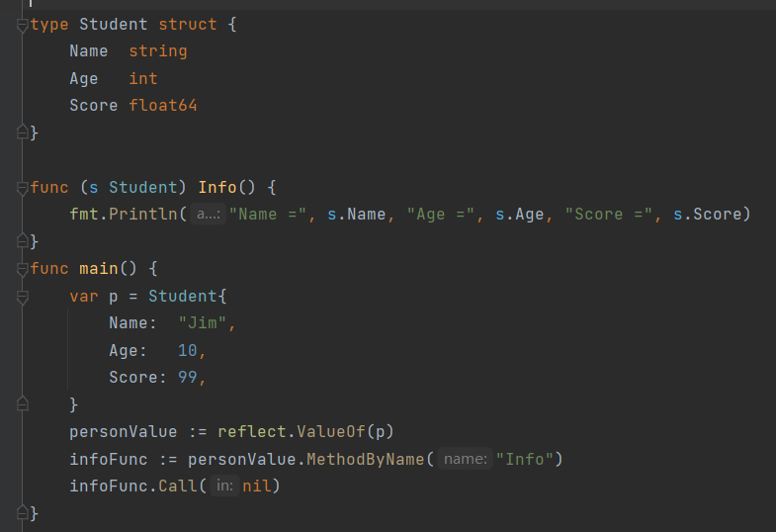Click the 'var' keyword in main
776x532 pixels.
pyautogui.click(x=84, y=296)
